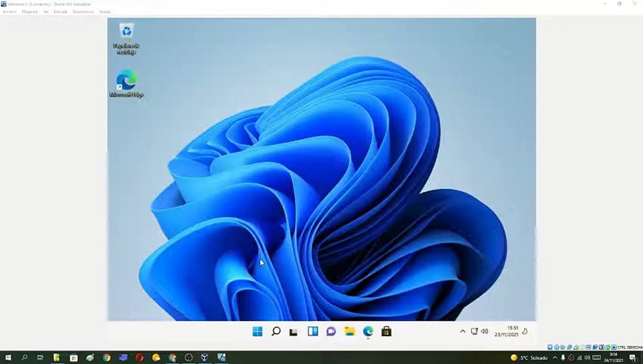643x364 pixels.
Task: Click the moon focus icon in guest tray
Action: point(525,332)
